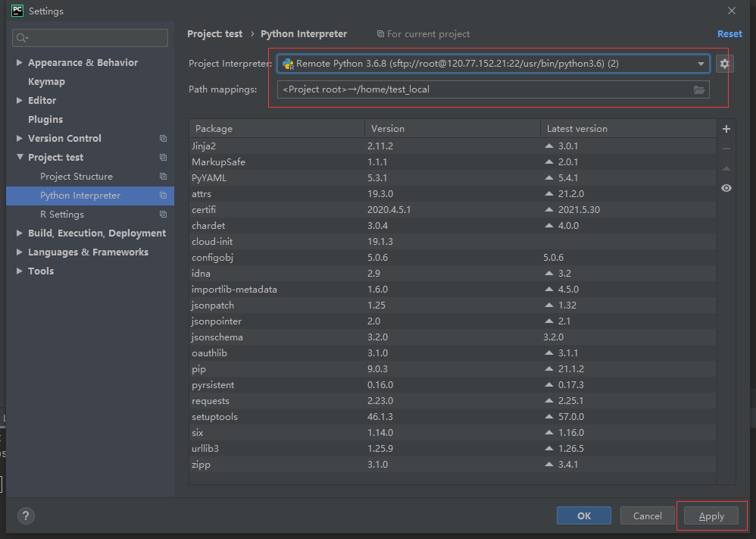756x539 pixels.
Task: Click the Reset link
Action: pos(729,34)
